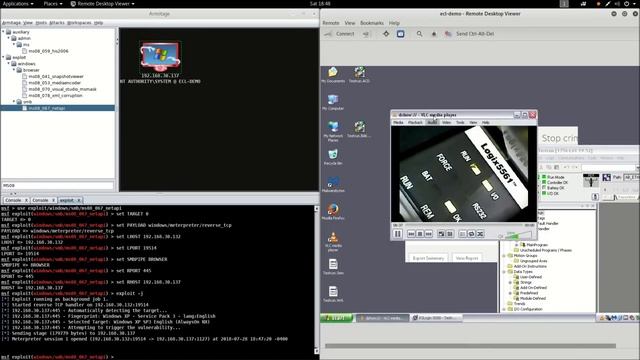Collapse the smb folder in module tree
Viewport: 640px width, 360px height.
pos(14,102)
